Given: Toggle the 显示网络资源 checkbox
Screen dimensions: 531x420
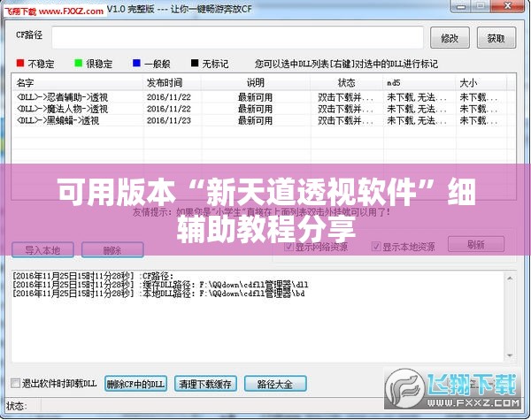Looking at the screenshot, I should point(289,247).
